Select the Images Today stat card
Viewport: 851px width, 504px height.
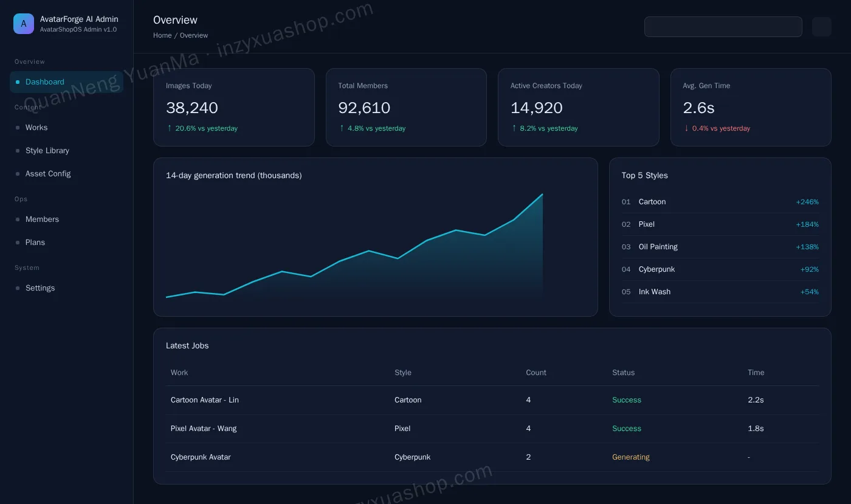[x=234, y=107]
